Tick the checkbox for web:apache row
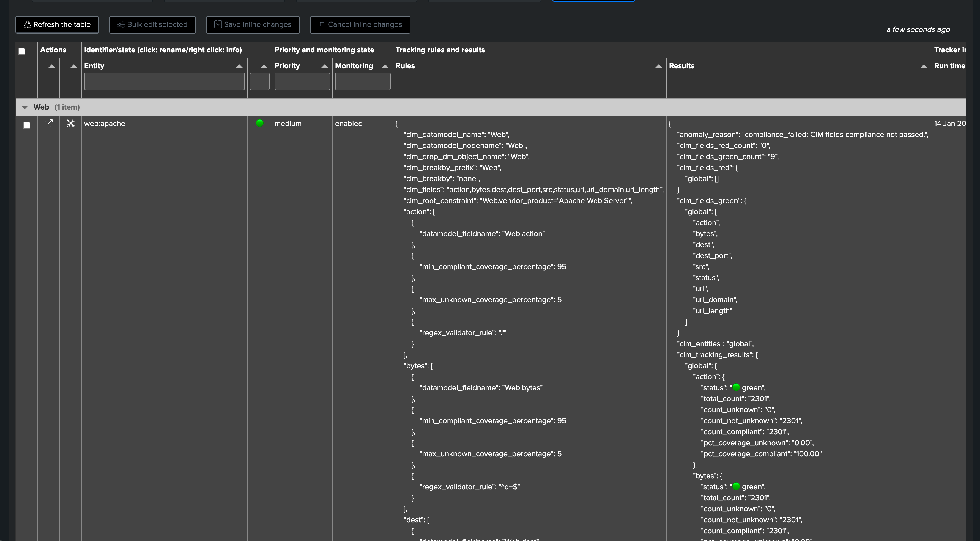This screenshot has width=980, height=541. pos(27,125)
